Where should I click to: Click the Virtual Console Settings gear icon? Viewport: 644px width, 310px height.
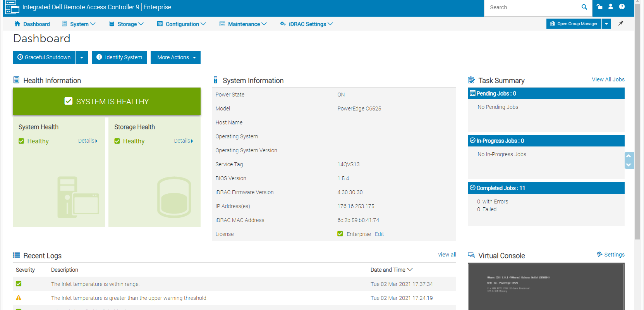click(x=599, y=254)
